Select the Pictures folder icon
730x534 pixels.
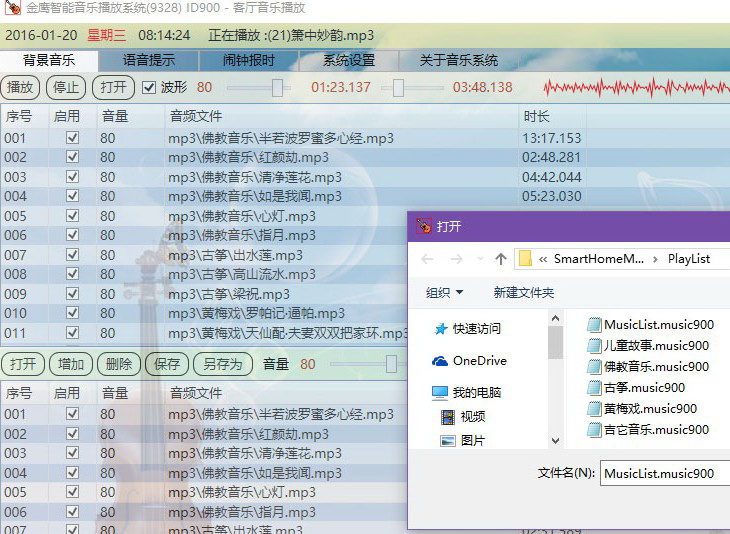coord(448,440)
